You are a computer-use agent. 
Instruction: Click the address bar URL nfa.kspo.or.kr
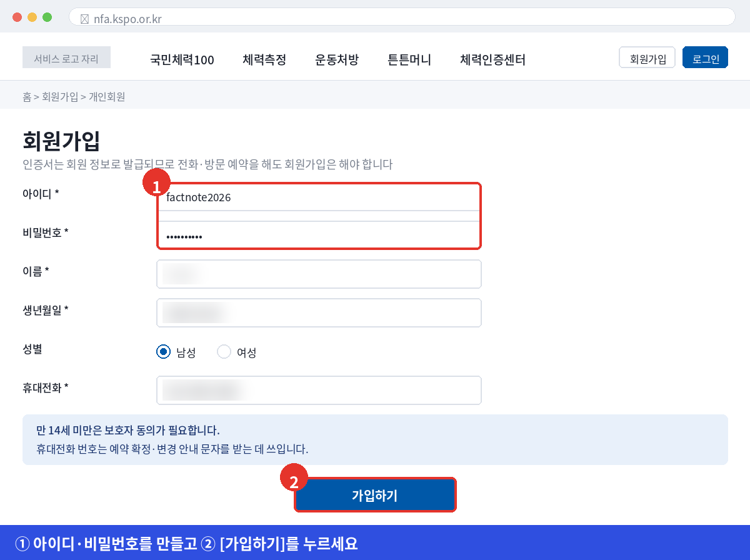pos(127,19)
